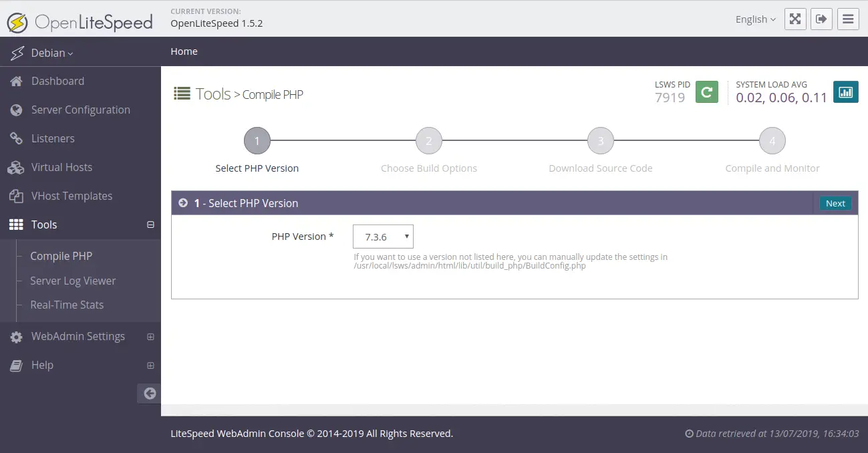Click the log out icon button
868x453 pixels.
click(x=822, y=19)
